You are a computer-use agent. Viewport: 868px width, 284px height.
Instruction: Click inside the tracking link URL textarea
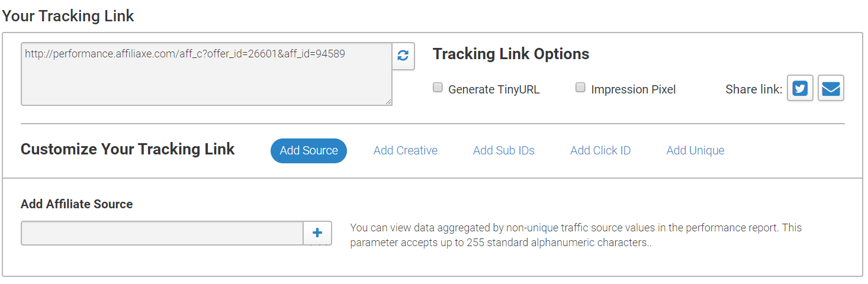click(206, 74)
